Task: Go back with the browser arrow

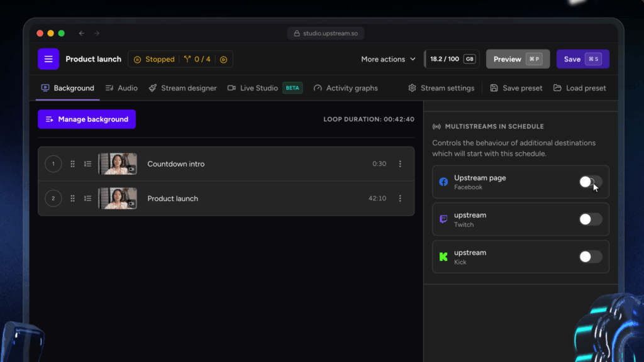Action: coord(82,33)
